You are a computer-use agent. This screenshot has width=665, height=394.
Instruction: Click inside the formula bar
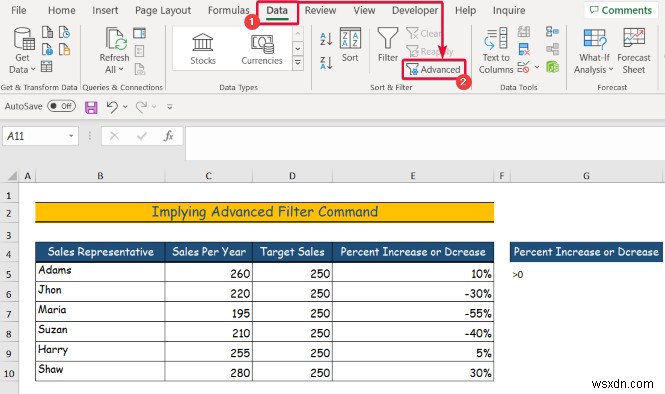pos(425,143)
